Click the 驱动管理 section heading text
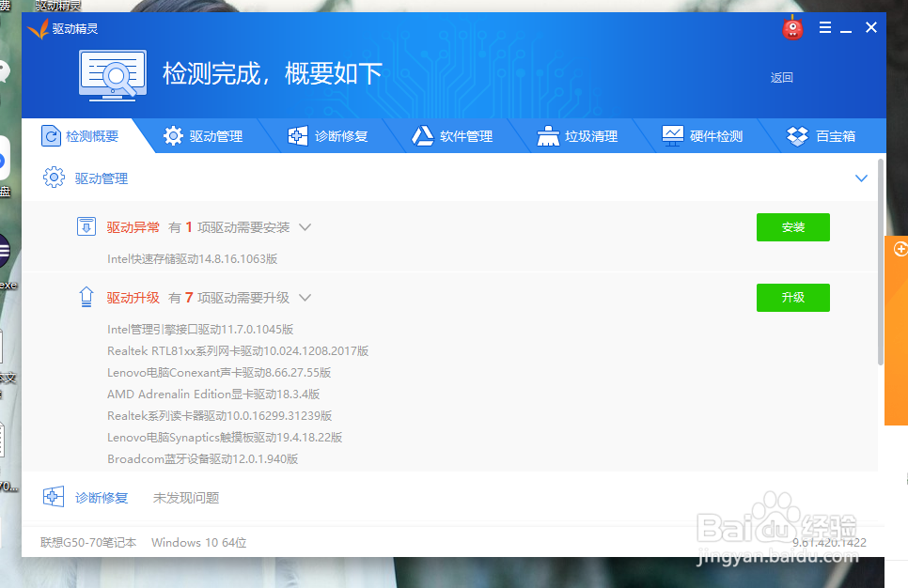908x588 pixels. [102, 178]
